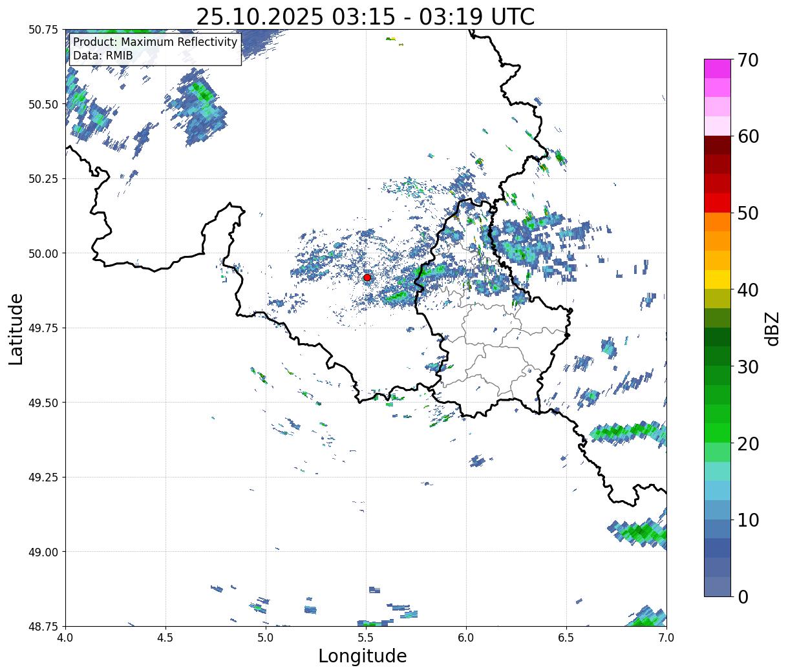Screen dimensions: 788x672
Task: Click the colorbar tick label '10'
Action: 748,520
